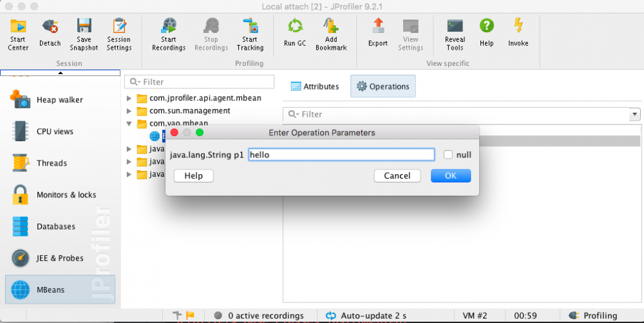
Task: Click the Detach toolbar icon
Action: point(50,33)
